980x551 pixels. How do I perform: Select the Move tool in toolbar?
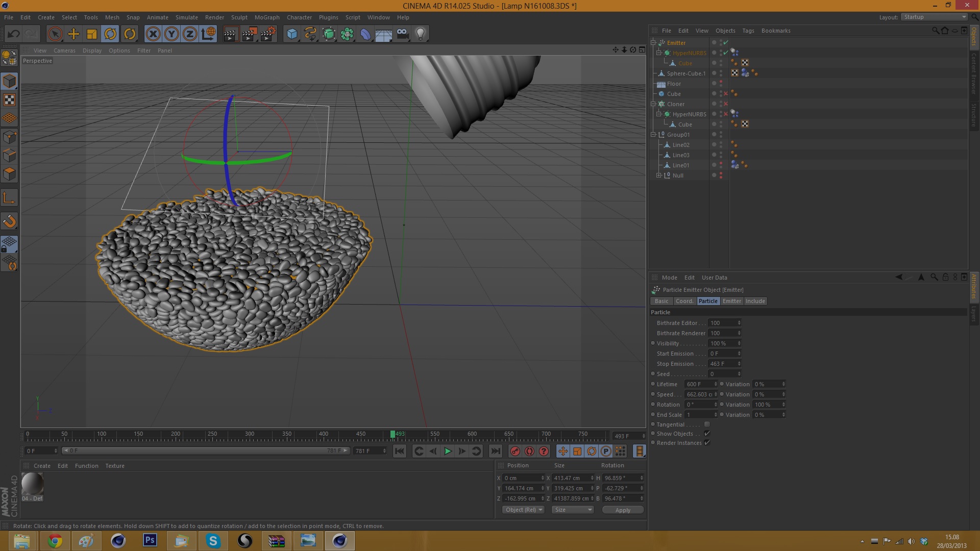[73, 34]
